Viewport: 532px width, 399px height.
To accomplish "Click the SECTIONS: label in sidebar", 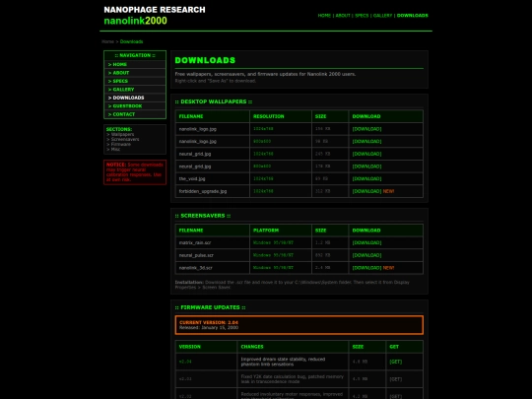I will point(119,129).
